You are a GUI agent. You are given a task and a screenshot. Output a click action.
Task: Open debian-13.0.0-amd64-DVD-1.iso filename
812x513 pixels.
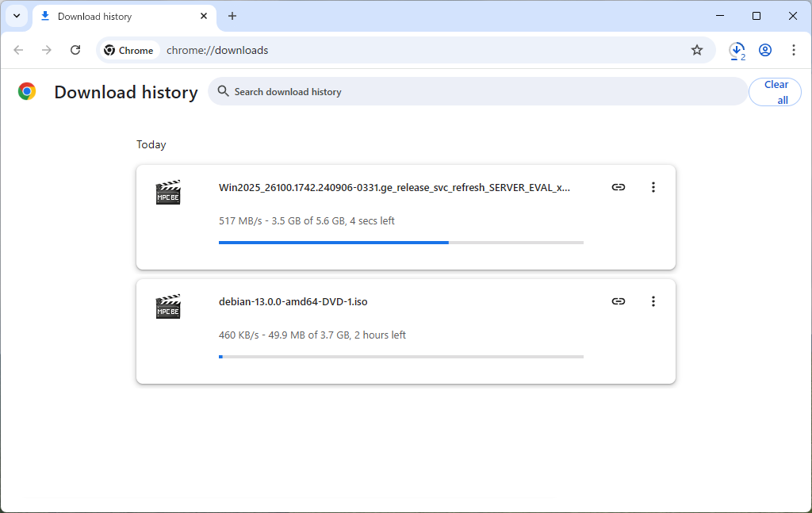tap(293, 302)
